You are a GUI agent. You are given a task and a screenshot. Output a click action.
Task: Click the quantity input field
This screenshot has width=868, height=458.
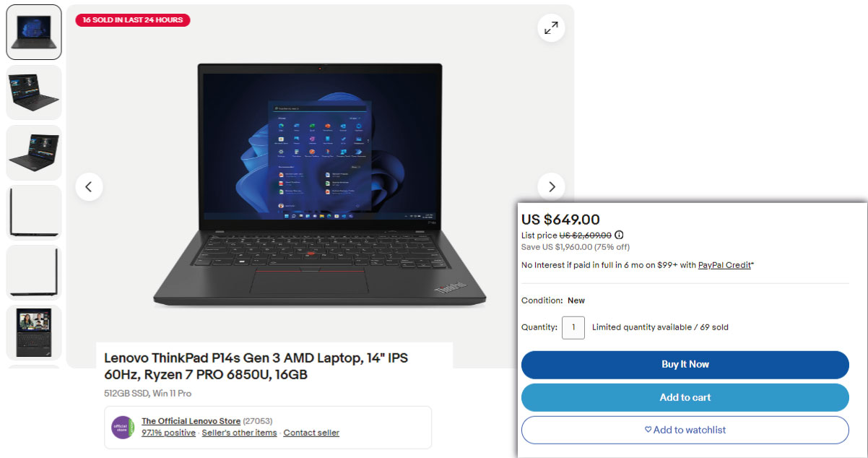tap(573, 327)
